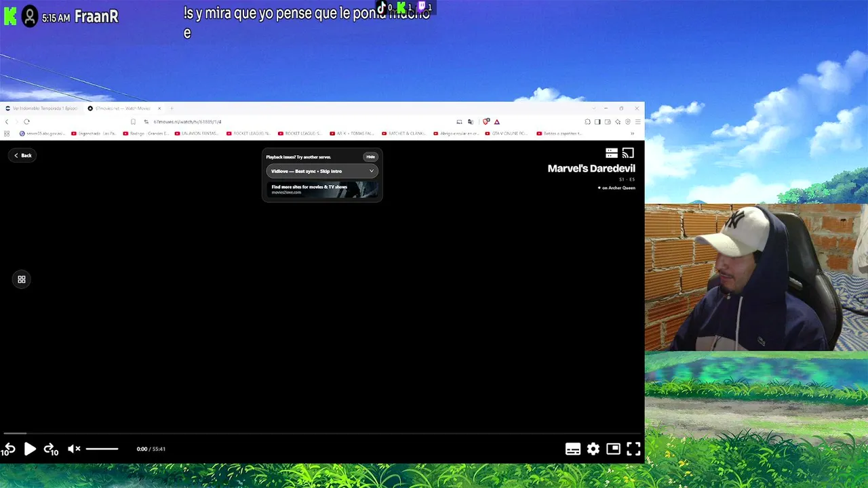Unmute the video player audio
This screenshot has height=488, width=868.
point(74,449)
